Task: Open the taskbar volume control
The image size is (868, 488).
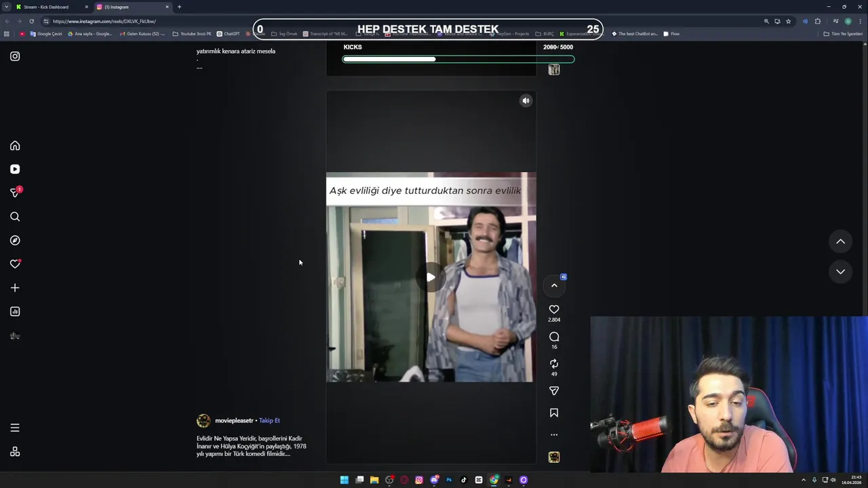Action: (x=833, y=480)
